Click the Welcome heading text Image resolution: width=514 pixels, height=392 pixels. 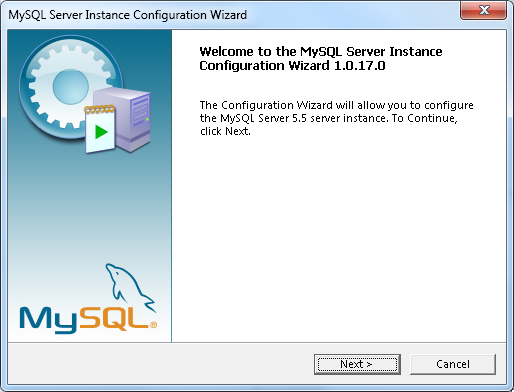pyautogui.click(x=321, y=58)
